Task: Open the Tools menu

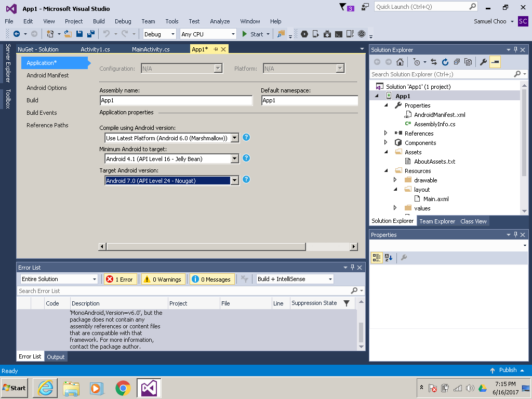Action: pyautogui.click(x=171, y=21)
